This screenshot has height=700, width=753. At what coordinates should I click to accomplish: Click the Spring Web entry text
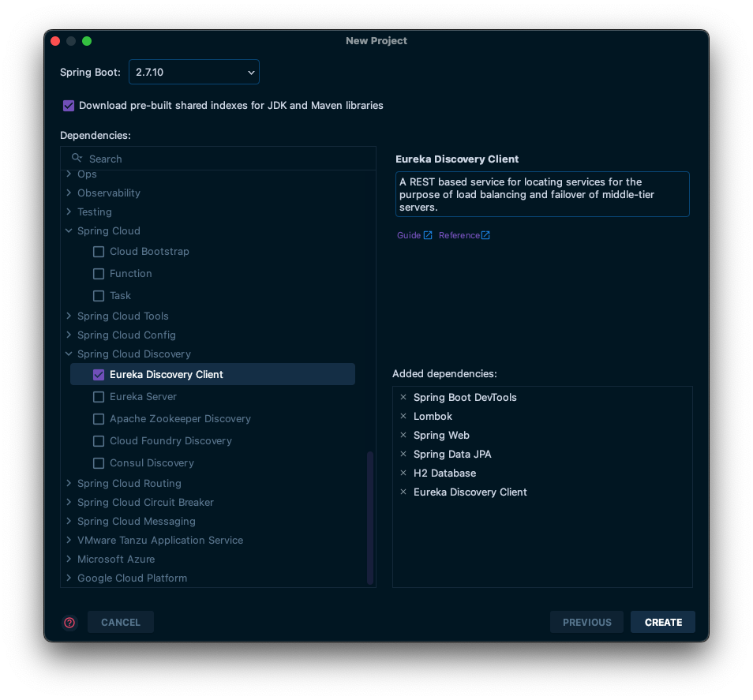click(x=441, y=435)
